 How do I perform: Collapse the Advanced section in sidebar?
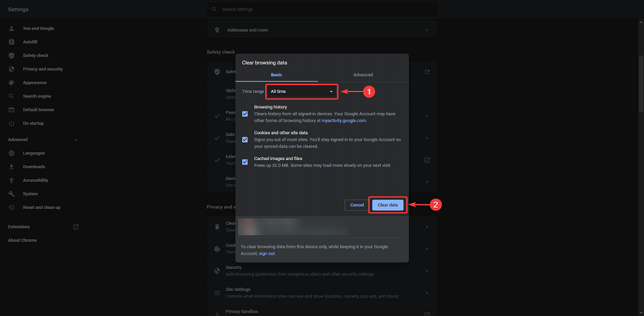point(75,140)
